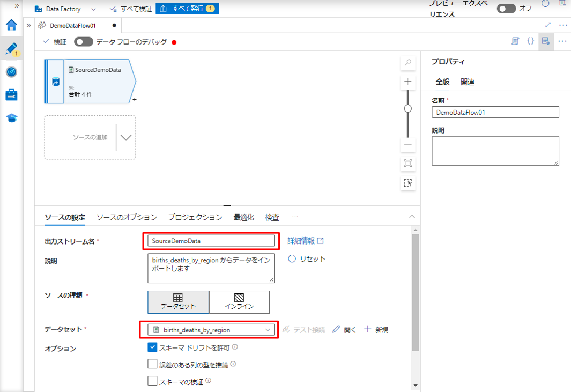Image resolution: width=571 pixels, height=392 pixels.
Task: Click the 説明 textarea in properties pane
Action: pyautogui.click(x=495, y=151)
